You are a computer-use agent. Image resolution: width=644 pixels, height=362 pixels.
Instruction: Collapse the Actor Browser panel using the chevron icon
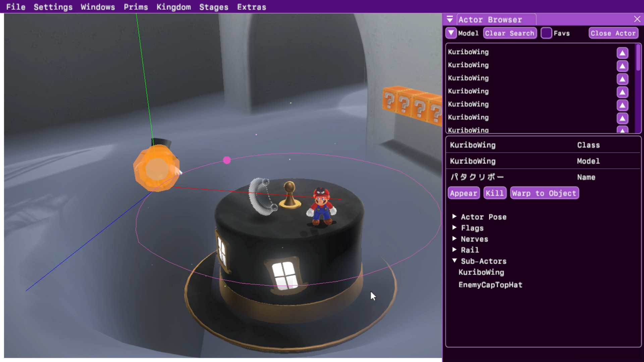[449, 19]
